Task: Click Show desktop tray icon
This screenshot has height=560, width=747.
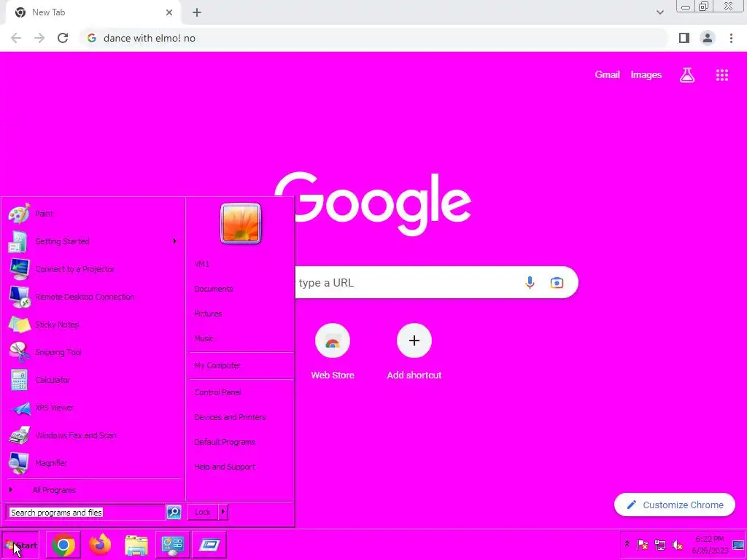Action: click(x=738, y=545)
